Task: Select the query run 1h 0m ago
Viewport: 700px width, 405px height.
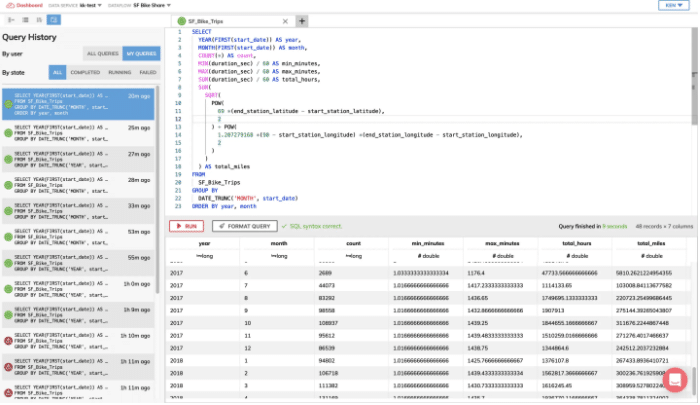Action: 78,289
